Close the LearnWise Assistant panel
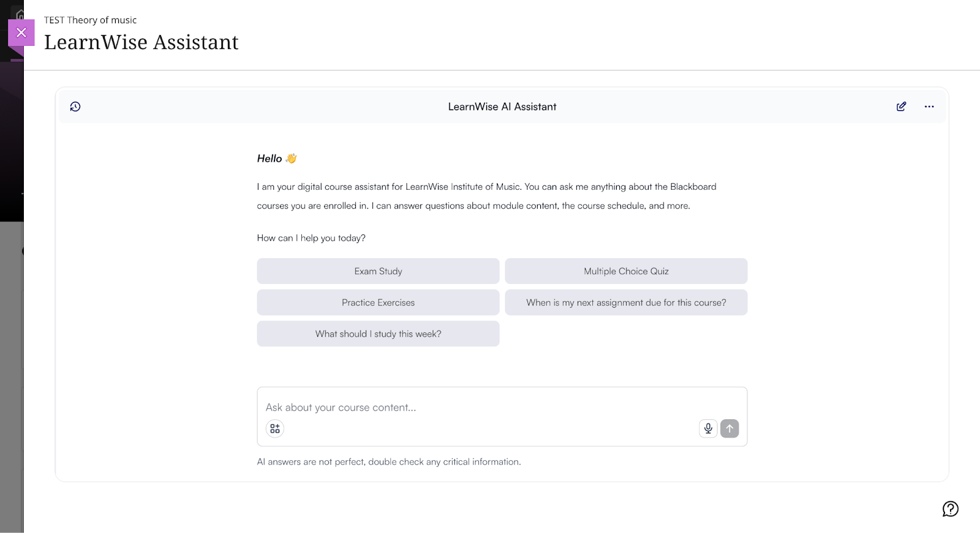This screenshot has height=533, width=980. click(21, 32)
